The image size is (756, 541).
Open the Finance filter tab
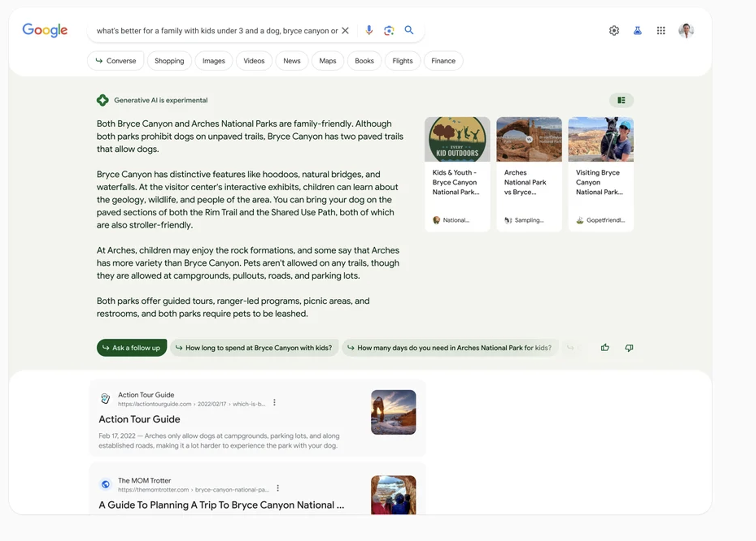[443, 61]
